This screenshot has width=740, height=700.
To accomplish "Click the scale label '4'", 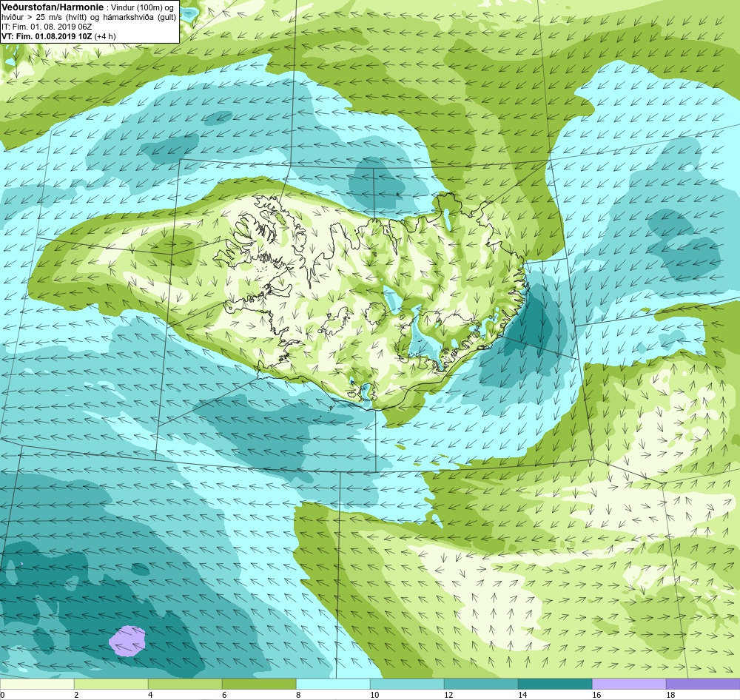I will (x=150, y=695).
